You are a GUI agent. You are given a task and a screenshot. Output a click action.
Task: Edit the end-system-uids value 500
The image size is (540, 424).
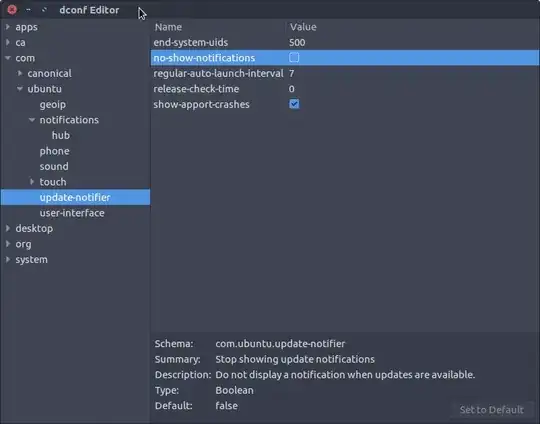[297, 42]
